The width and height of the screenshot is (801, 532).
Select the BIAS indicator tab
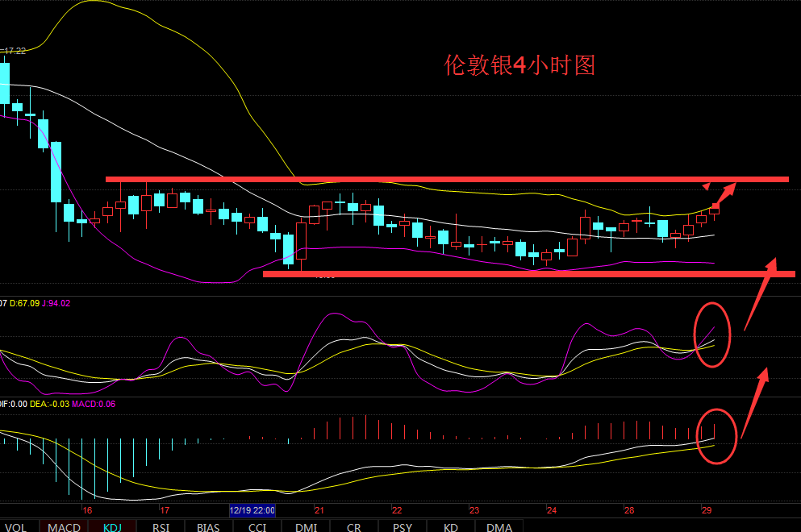click(208, 526)
